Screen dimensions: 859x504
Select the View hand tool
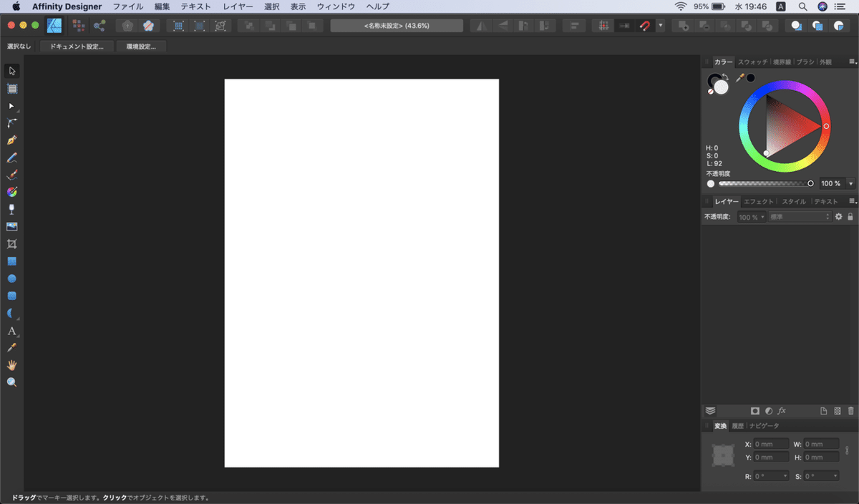pos(11,365)
